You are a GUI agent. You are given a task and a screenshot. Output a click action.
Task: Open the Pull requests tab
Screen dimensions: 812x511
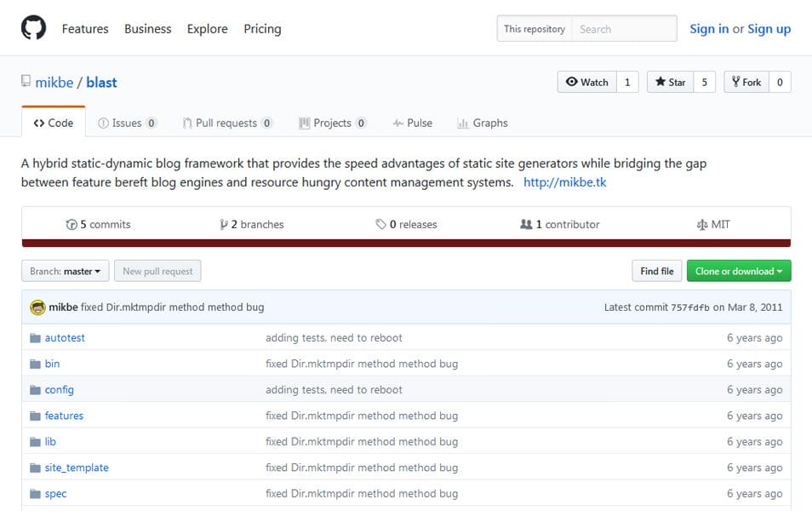(x=226, y=123)
